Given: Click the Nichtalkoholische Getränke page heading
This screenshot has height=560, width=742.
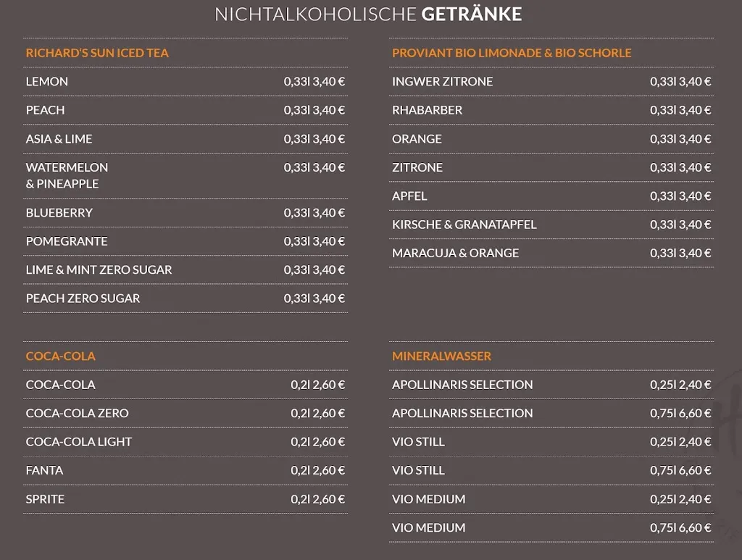Looking at the screenshot, I should point(368,14).
